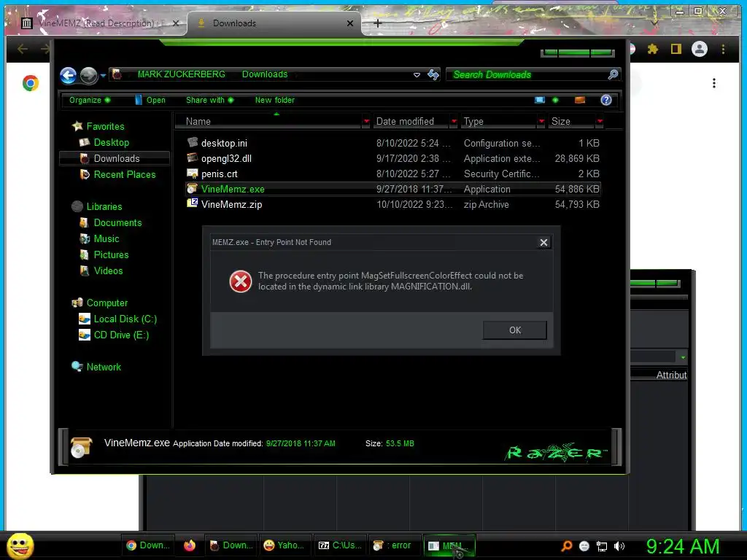Open Network in the navigation pane
This screenshot has height=560, width=747.
click(104, 367)
